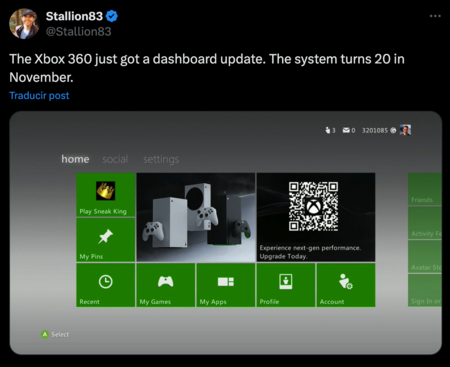Open the Profile tile
The height and width of the screenshot is (367, 450).
286,285
